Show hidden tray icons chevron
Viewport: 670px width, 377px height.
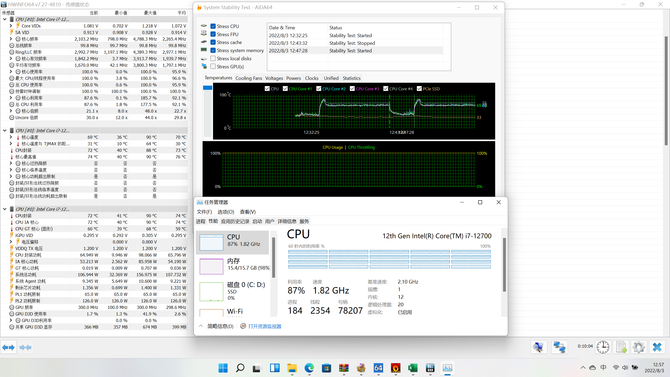583,368
